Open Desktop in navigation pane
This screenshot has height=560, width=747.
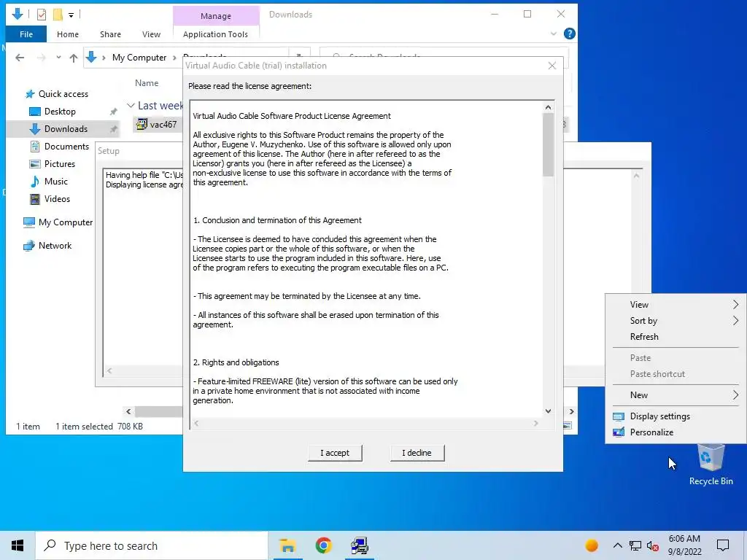point(60,112)
